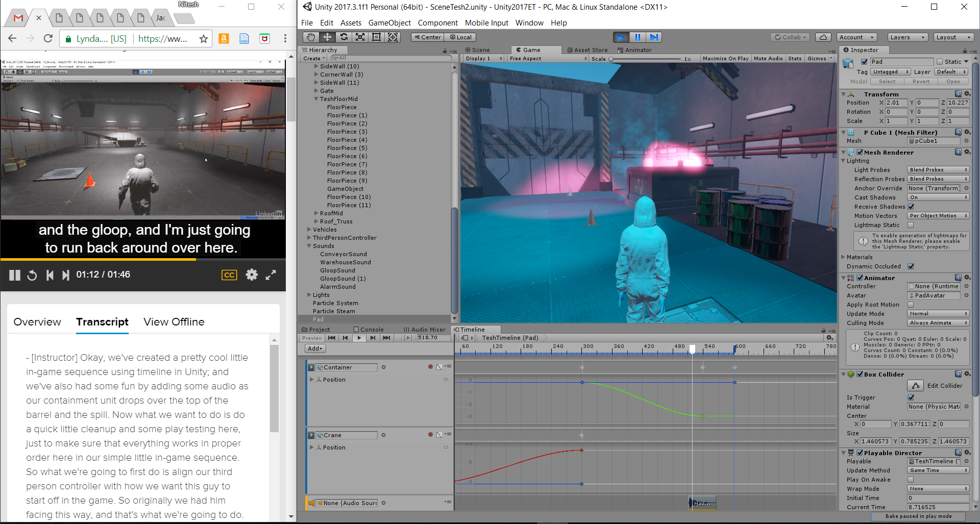
Task: Open the Culling Mode dropdown
Action: pos(938,323)
